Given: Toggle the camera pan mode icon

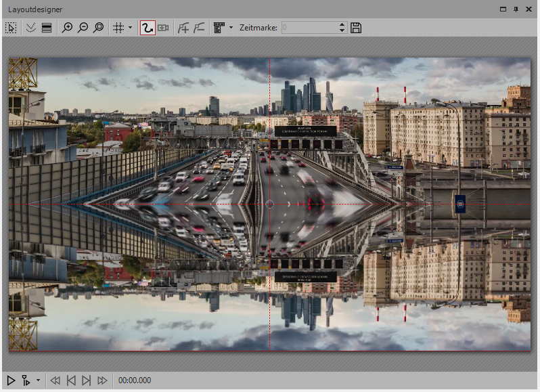Looking at the screenshot, I should point(163,28).
